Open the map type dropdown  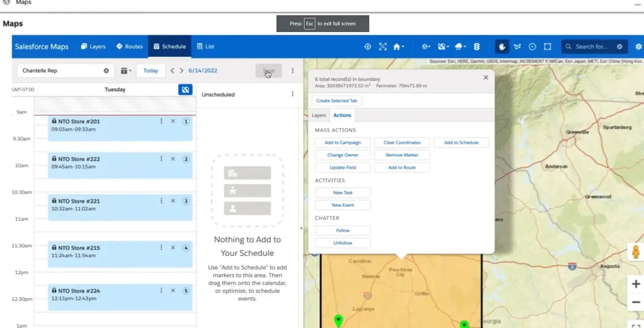tap(443, 46)
